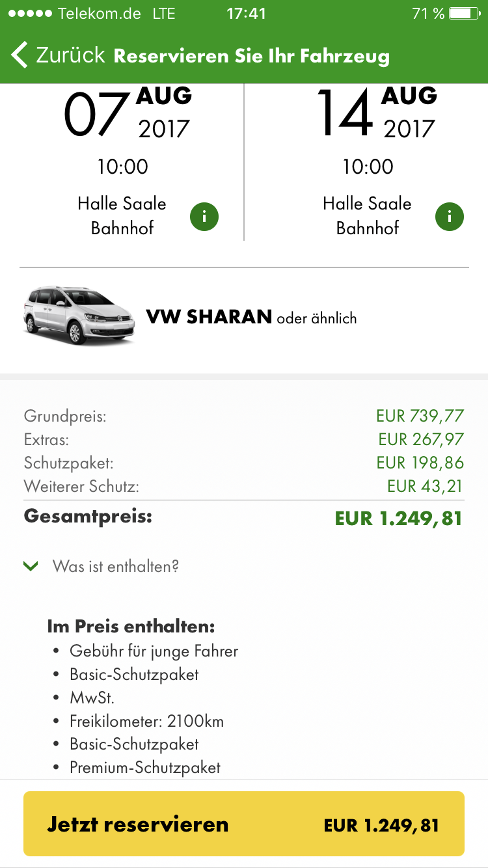This screenshot has height=868, width=488.
Task: Tap the Extras EUR 267,97 row
Action: tap(244, 439)
